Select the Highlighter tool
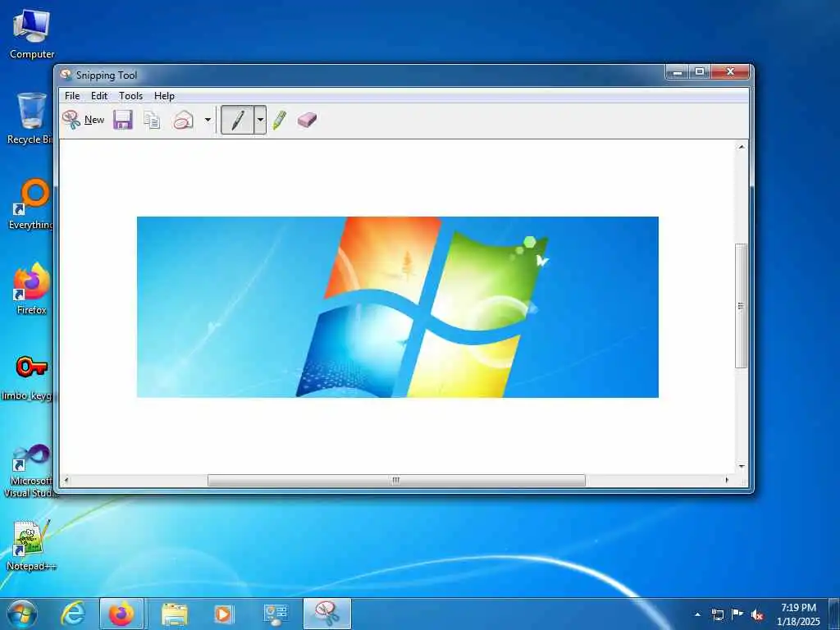This screenshot has width=840, height=630. [x=279, y=120]
